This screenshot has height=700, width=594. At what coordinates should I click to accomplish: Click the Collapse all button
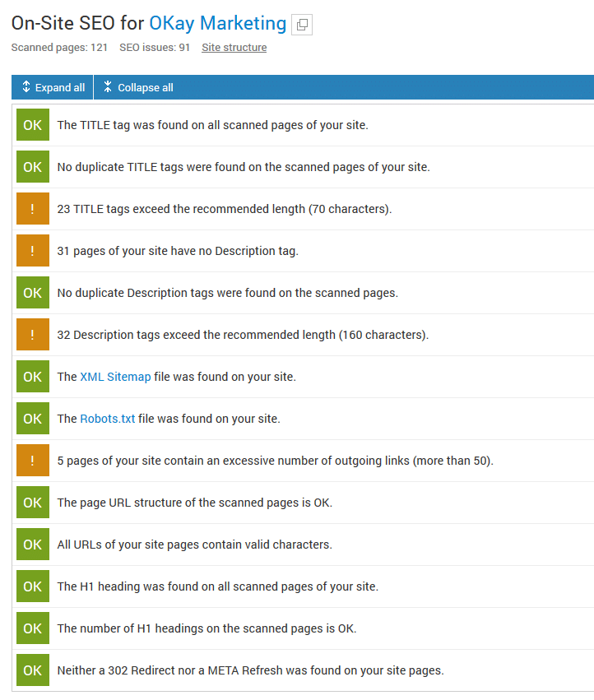138,87
